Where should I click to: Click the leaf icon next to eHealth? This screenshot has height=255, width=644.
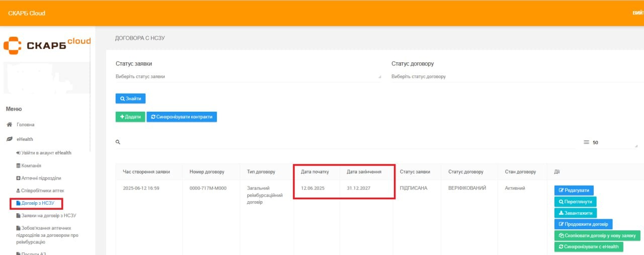(9, 139)
